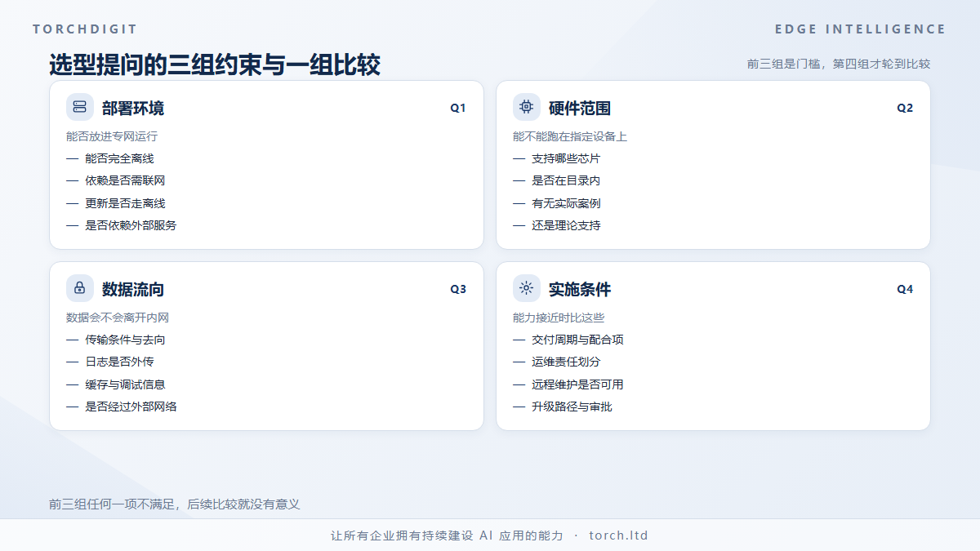Click the server icon beside 部署环境

pos(80,107)
